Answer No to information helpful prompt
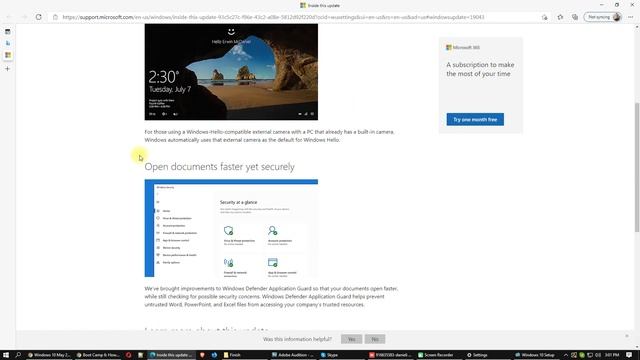640x360 pixels. tap(375, 339)
